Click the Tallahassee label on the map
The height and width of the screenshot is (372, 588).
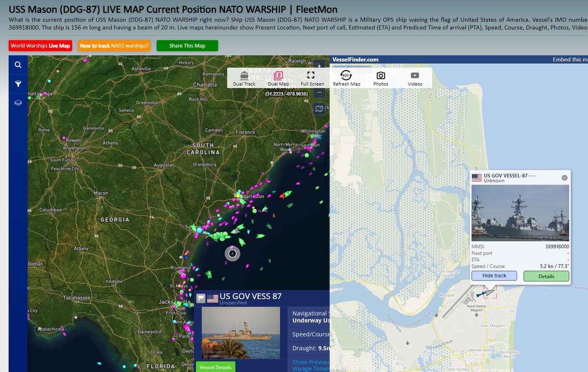pos(76,298)
